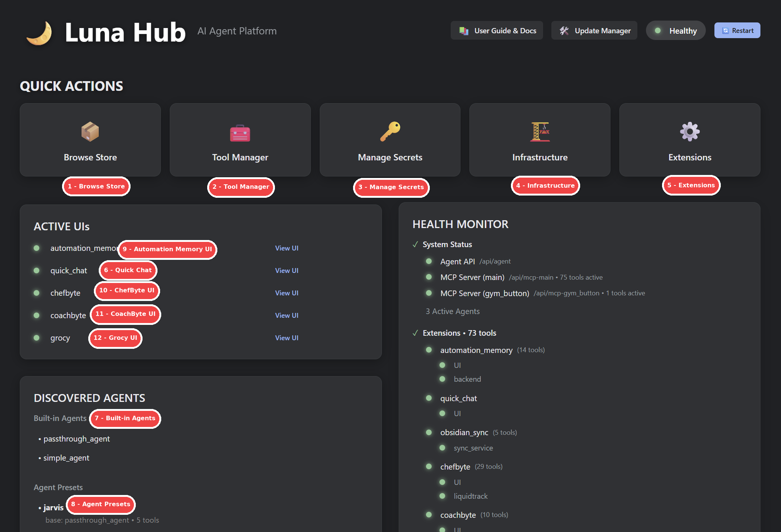Image resolution: width=781 pixels, height=532 pixels.
Task: Open the Browse Store package icon
Action: click(90, 132)
